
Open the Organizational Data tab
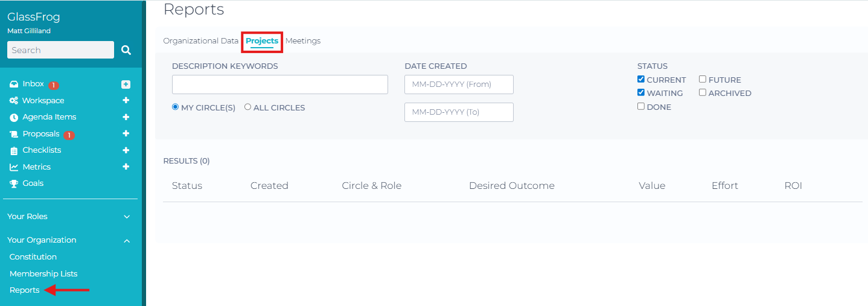tap(200, 41)
